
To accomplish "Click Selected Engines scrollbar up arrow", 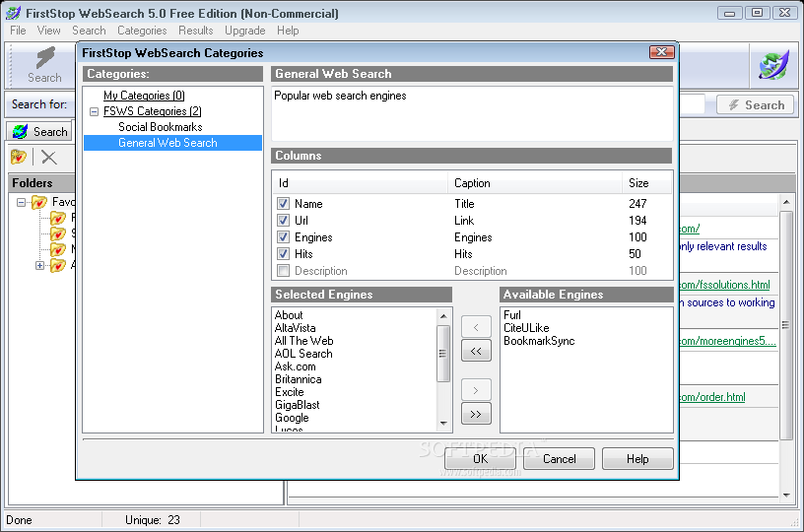I will (x=443, y=315).
